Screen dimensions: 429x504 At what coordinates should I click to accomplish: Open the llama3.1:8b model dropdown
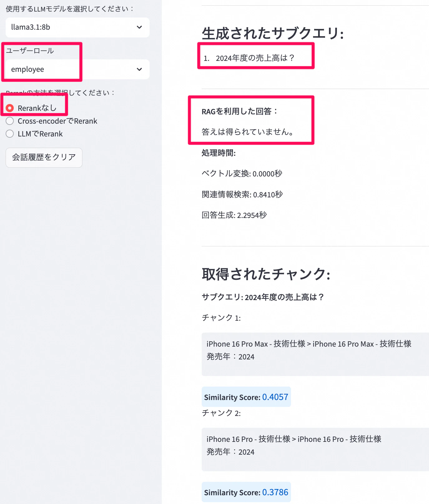(x=77, y=27)
